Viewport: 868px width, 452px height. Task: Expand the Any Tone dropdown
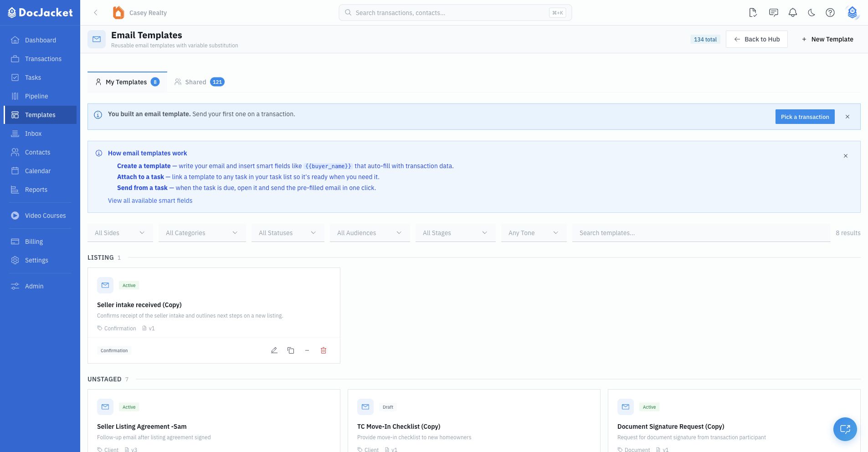point(534,233)
